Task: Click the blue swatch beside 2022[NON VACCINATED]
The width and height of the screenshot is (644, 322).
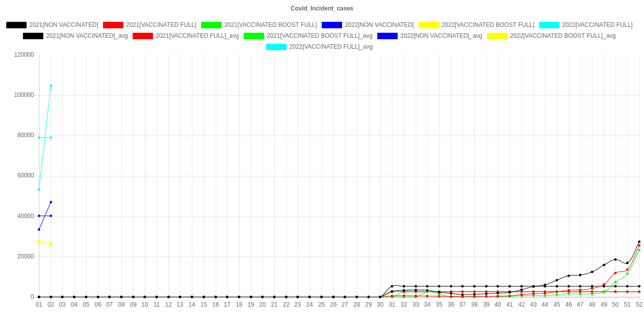Action: click(x=332, y=25)
